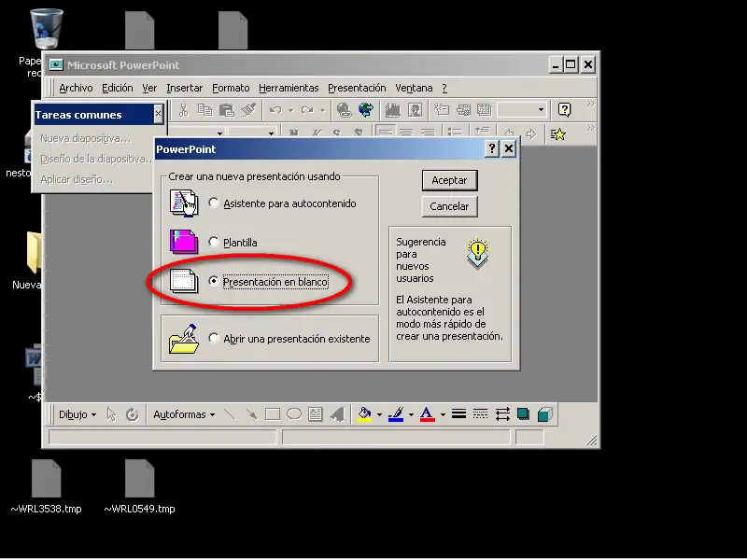Click the 3D effect icon on the drawing bar
The width and height of the screenshot is (747, 560).
[543, 413]
